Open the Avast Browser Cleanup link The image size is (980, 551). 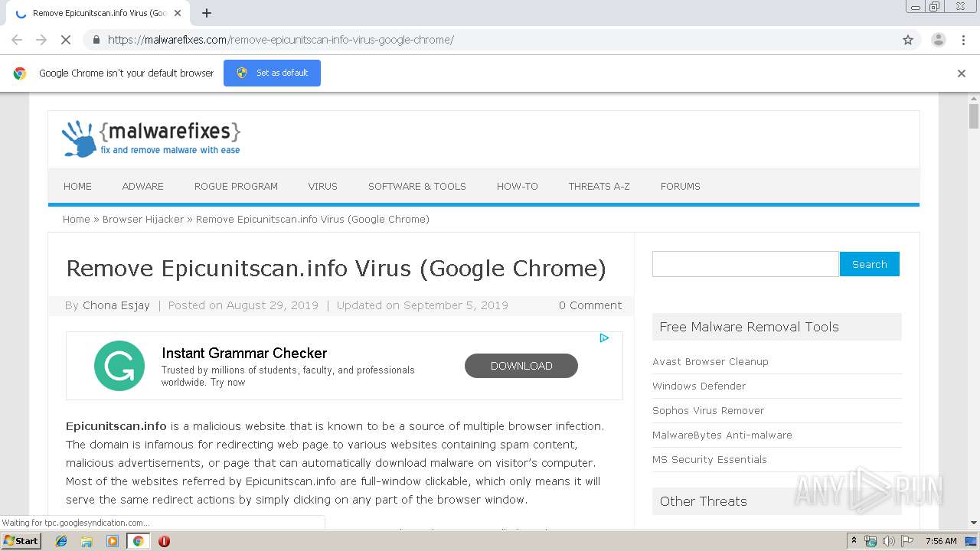click(710, 361)
